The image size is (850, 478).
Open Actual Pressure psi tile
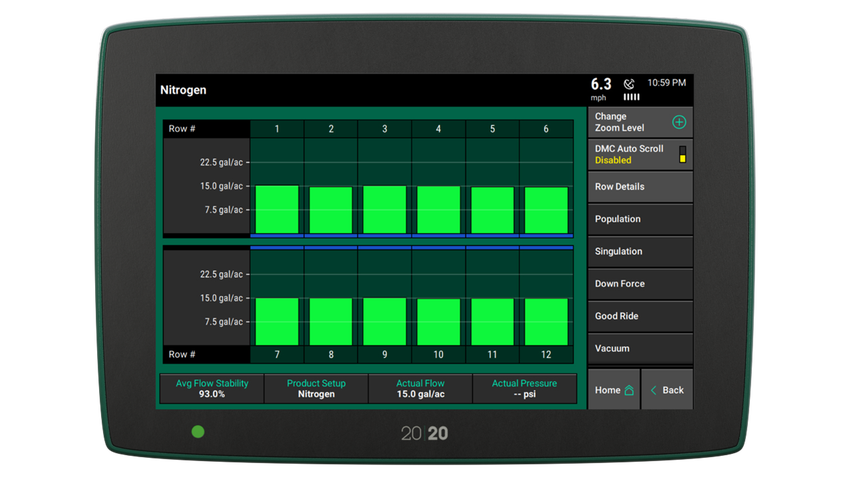(x=524, y=389)
